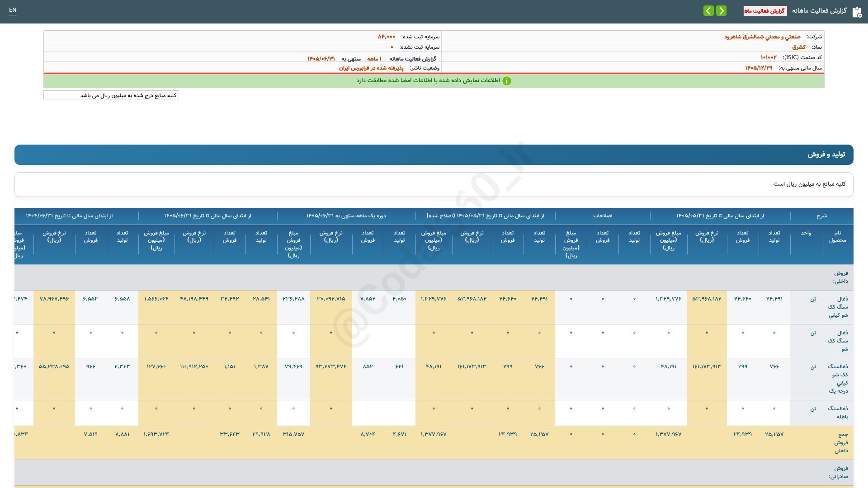Select the 'اصلاحات' column group header

click(603, 216)
